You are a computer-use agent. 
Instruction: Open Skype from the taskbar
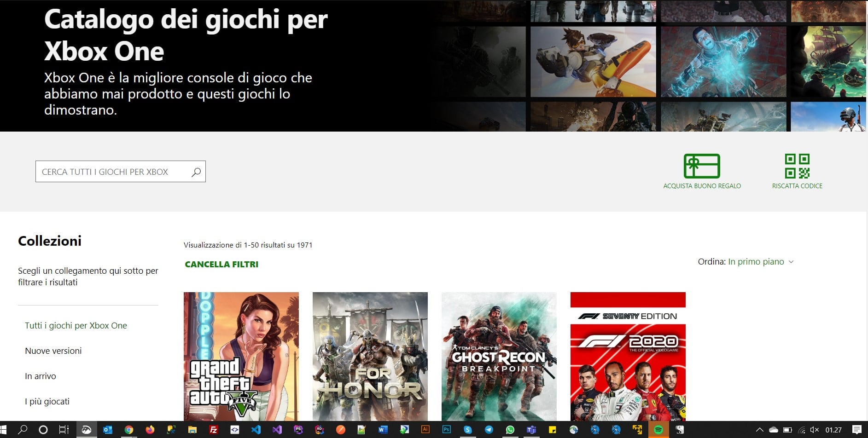pos(468,430)
